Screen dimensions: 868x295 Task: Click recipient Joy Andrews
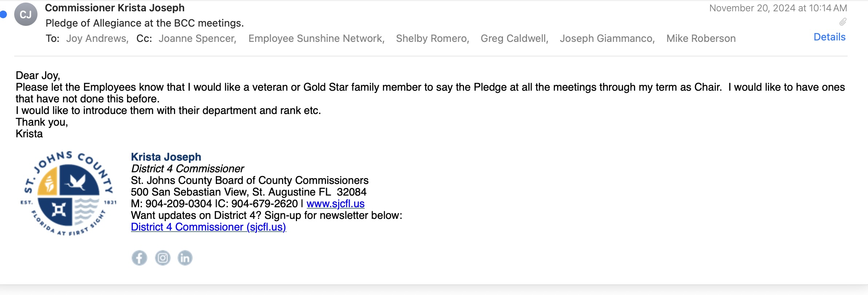pos(96,39)
